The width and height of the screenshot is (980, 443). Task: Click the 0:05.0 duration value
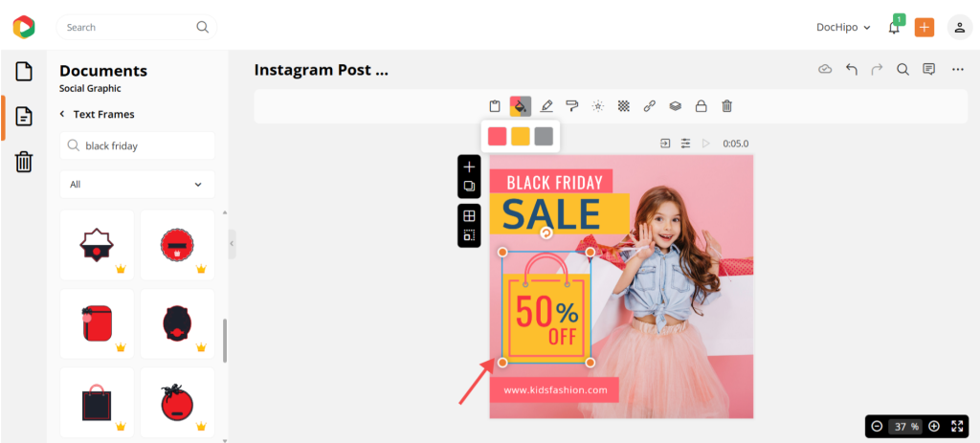pyautogui.click(x=736, y=144)
